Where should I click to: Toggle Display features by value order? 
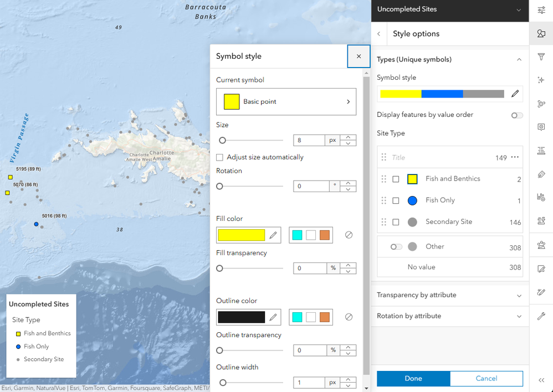[x=517, y=115]
